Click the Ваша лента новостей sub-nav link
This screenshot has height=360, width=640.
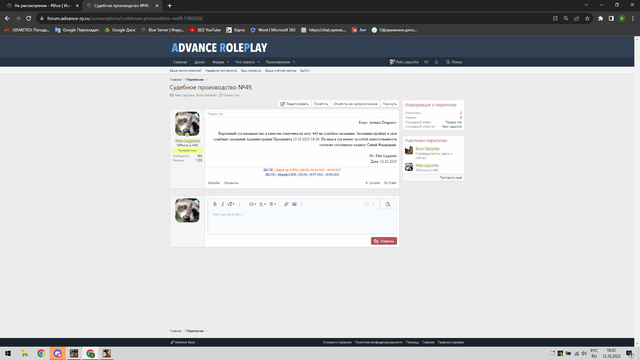coord(186,71)
